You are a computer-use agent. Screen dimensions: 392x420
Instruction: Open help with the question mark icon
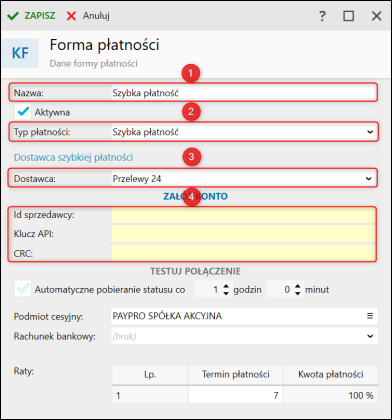pos(322,16)
